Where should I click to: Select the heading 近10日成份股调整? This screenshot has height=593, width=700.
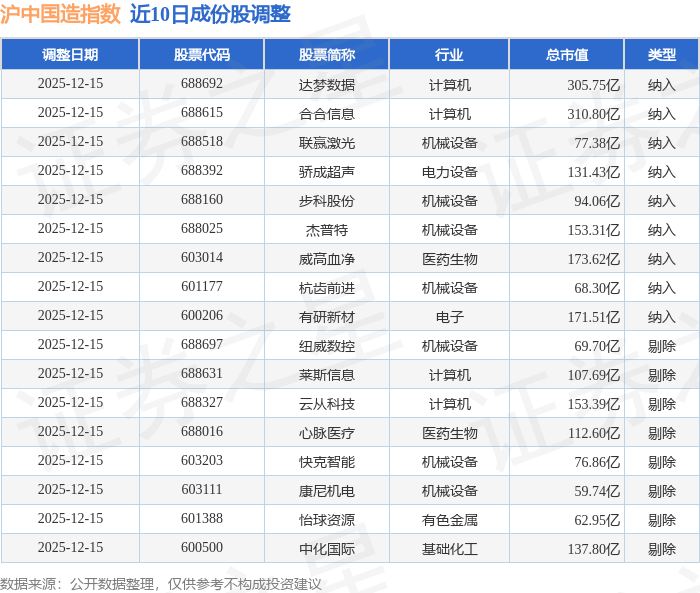210,14
